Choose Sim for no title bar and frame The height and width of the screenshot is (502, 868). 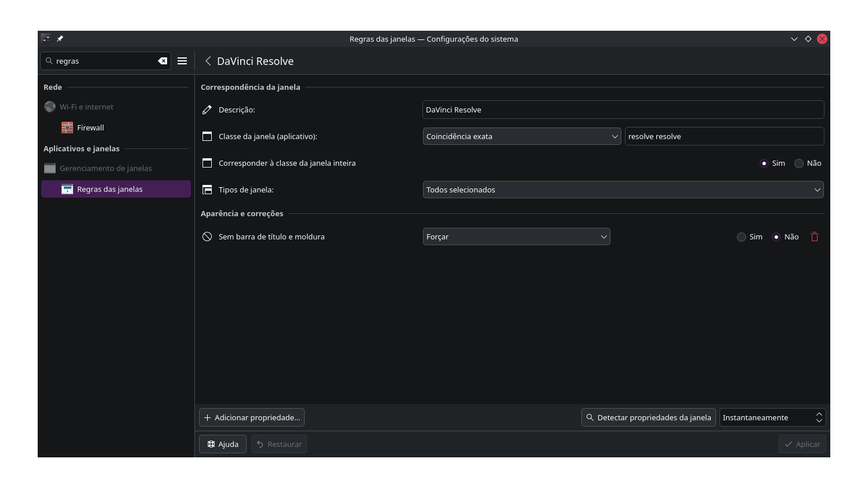742,237
